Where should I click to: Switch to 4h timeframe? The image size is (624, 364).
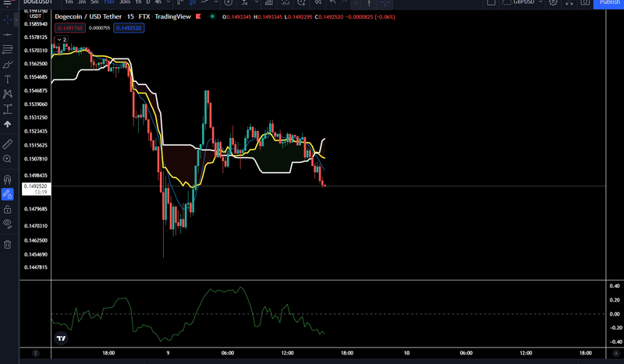pos(158,2)
